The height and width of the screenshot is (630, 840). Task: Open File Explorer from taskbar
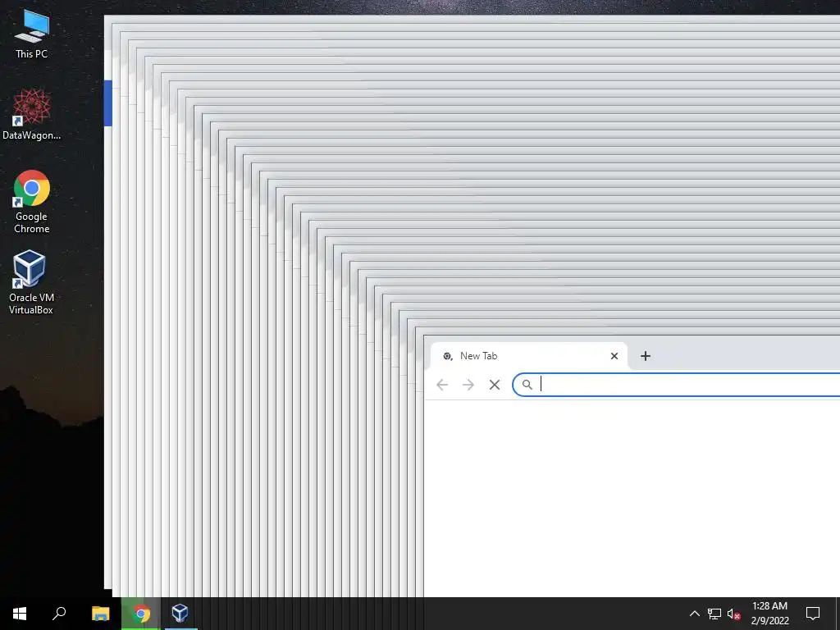(101, 614)
